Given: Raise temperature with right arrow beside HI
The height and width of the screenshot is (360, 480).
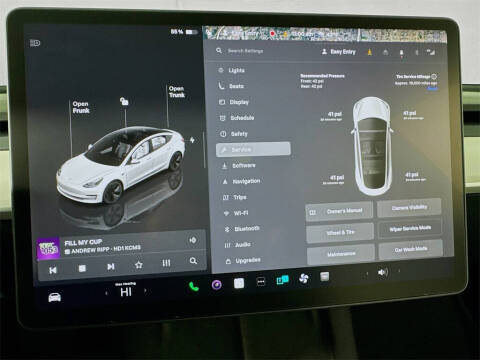Looking at the screenshot, I should click(x=145, y=291).
